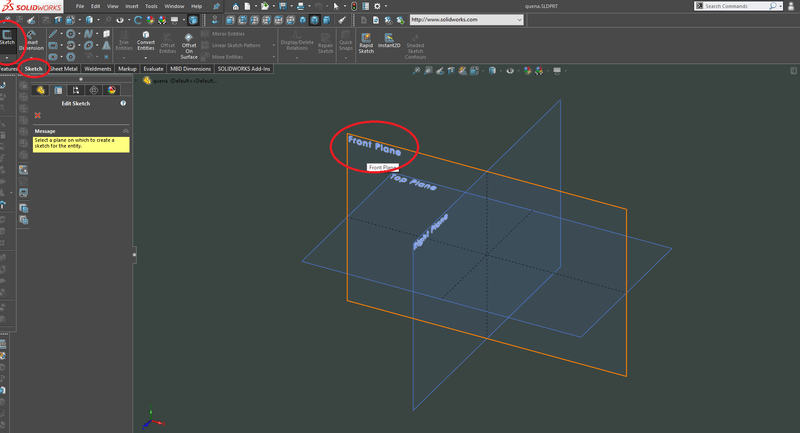Select the Straight Slot tool
Image resolution: width=800 pixels, height=433 pixels.
pos(53,57)
